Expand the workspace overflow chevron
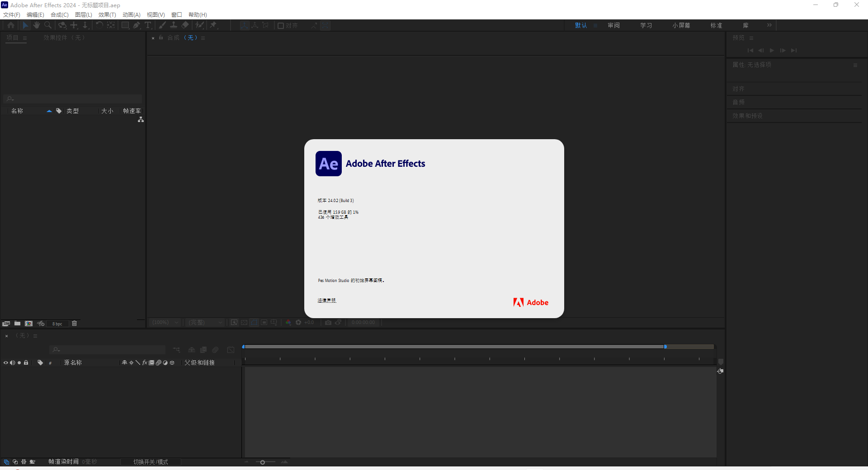This screenshot has width=868, height=470. click(769, 25)
